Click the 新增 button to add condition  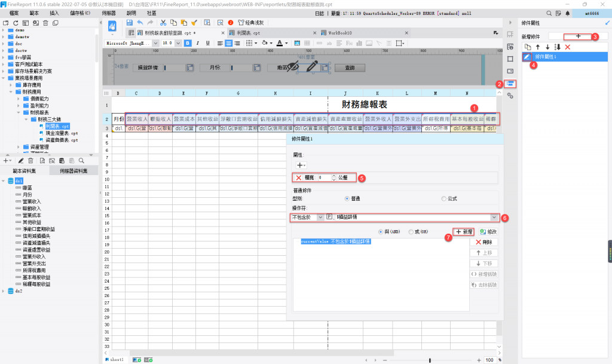click(x=464, y=232)
